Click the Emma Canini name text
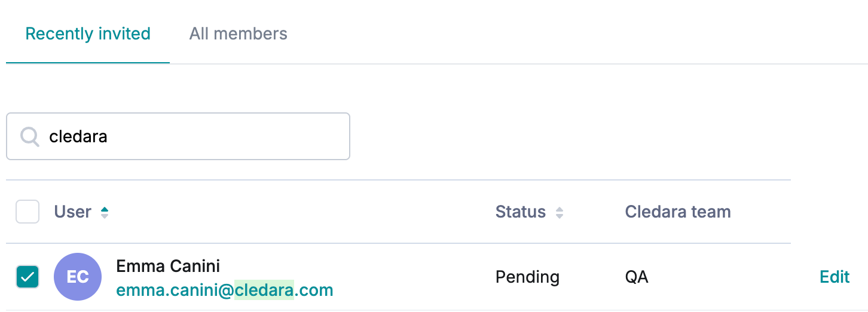The width and height of the screenshot is (868, 312). tap(168, 265)
